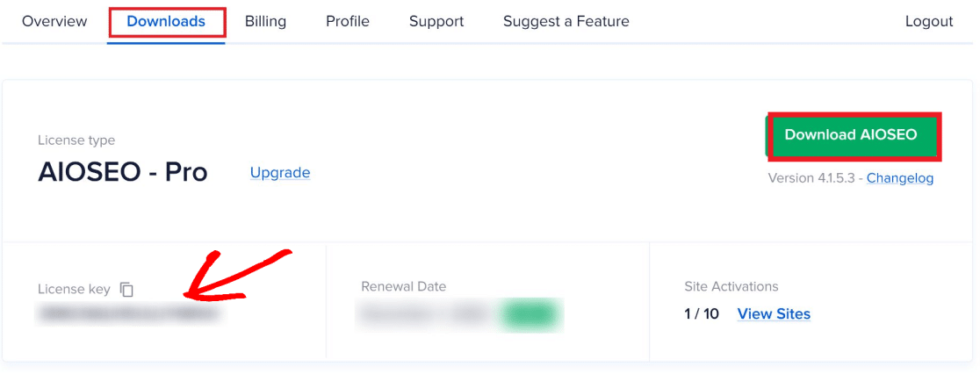The image size is (980, 374).
Task: Open the Changelog link
Action: tap(899, 178)
